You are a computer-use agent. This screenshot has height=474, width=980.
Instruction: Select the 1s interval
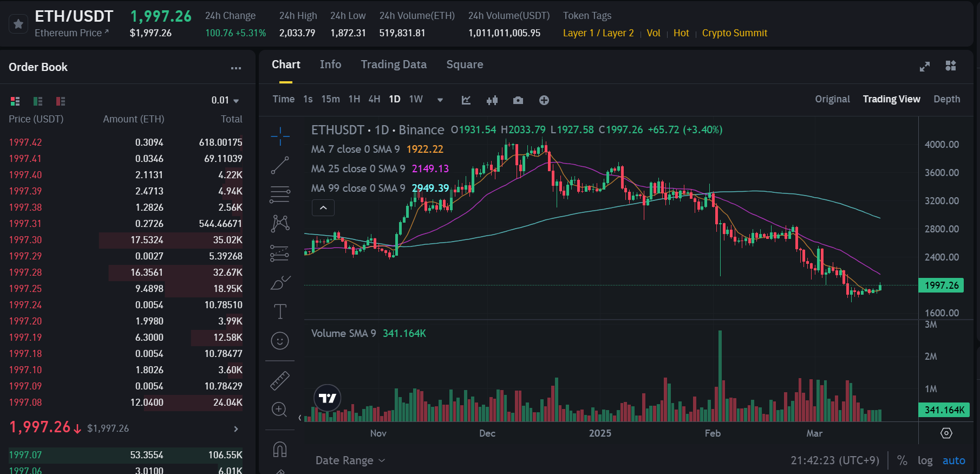[308, 99]
